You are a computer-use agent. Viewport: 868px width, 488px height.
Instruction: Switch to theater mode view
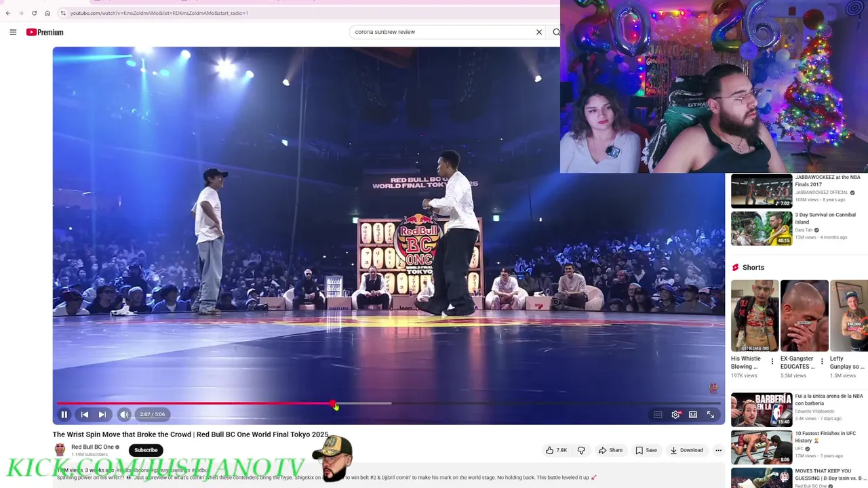693,414
